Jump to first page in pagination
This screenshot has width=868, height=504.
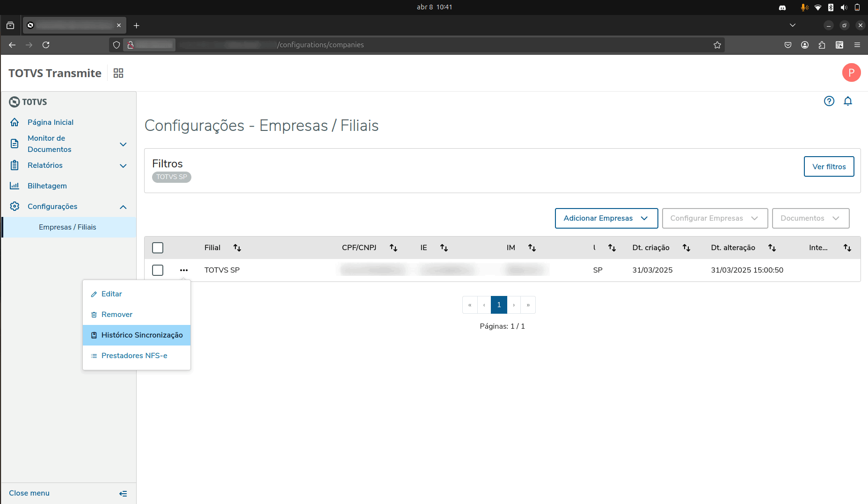pos(470,305)
